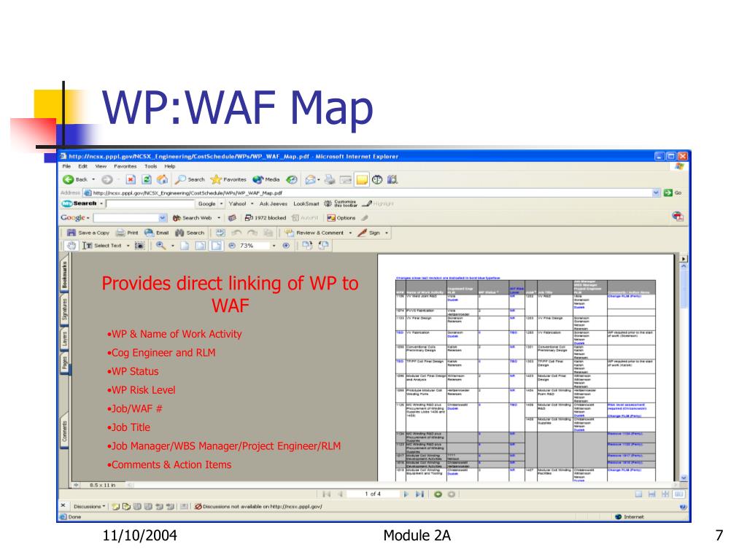Viewport: 747px width, 560px height.
Task: Click the IE toolbar printer icon
Action: [330, 179]
